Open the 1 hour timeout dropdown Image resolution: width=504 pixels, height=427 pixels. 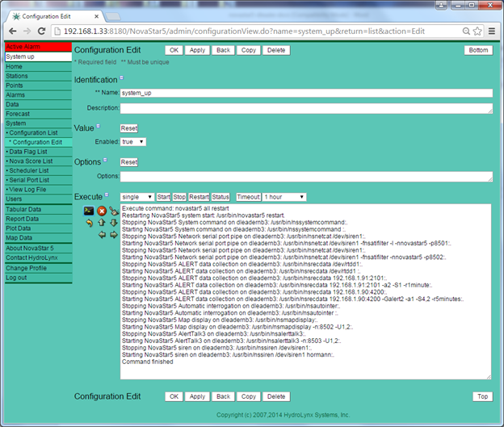(x=284, y=197)
